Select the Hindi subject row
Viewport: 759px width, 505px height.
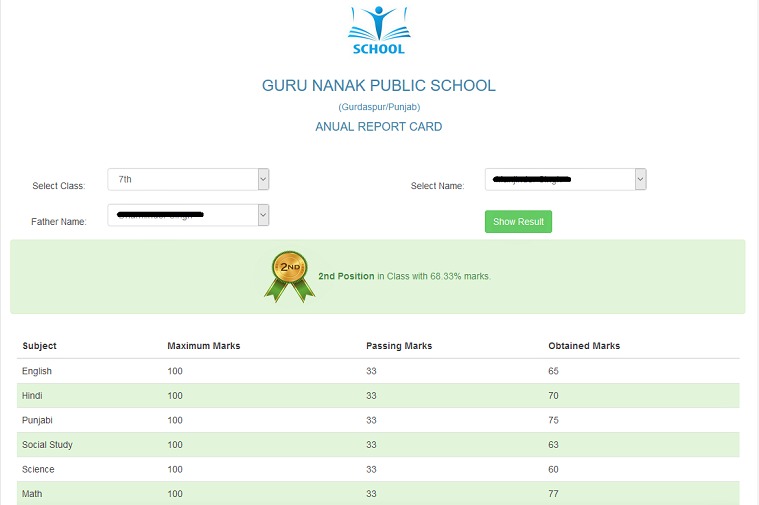pos(33,396)
